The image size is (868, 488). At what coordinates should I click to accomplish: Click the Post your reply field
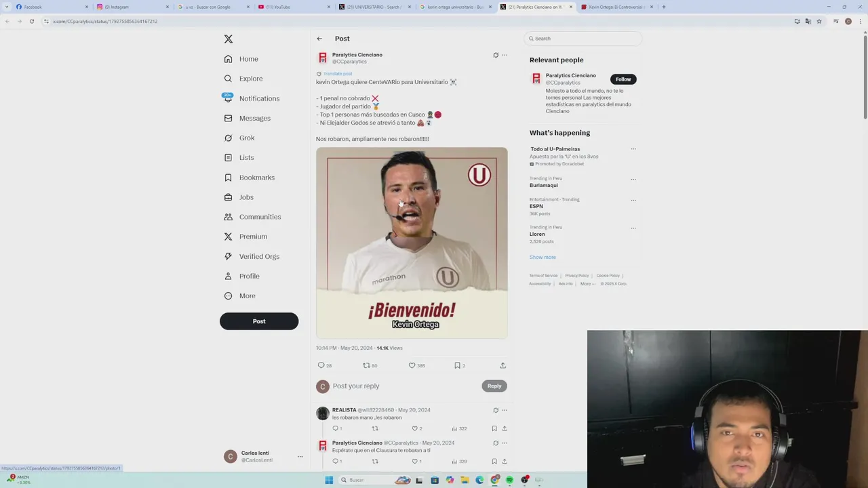[406, 386]
